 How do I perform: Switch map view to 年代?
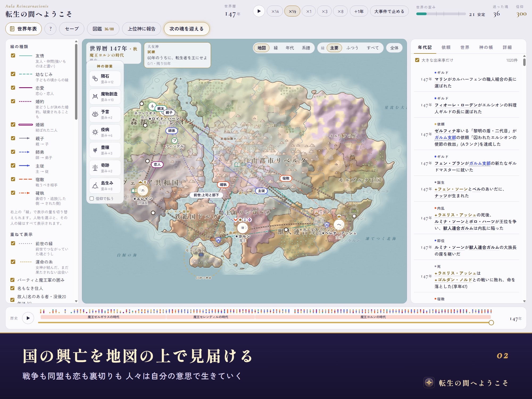290,48
